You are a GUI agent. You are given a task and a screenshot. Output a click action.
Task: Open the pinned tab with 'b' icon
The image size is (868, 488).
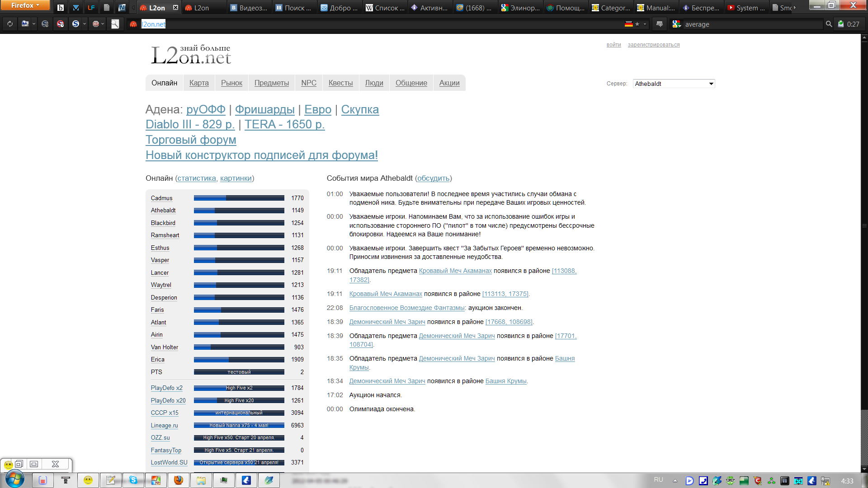coord(61,8)
